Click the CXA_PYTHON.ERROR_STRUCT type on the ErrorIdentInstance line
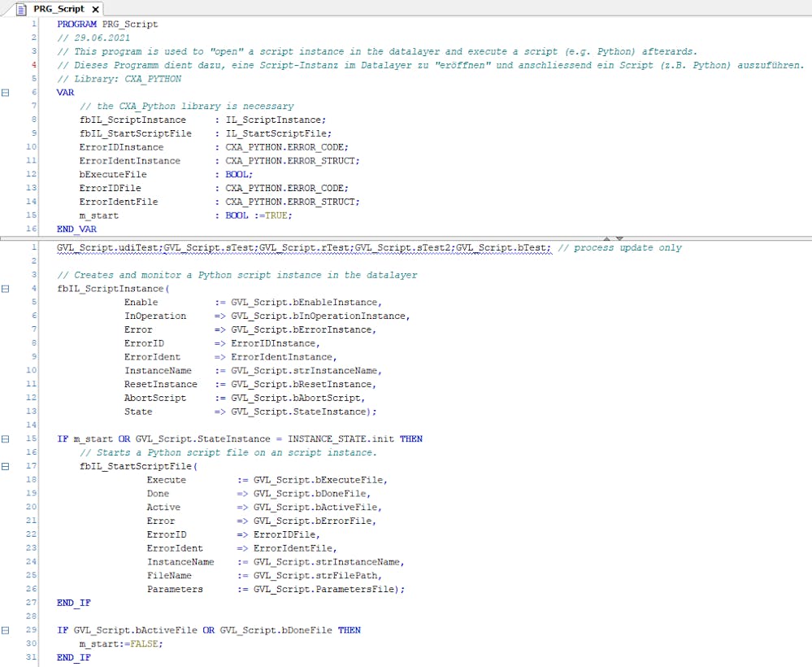Screen dimensions: 812x667 (x=293, y=161)
